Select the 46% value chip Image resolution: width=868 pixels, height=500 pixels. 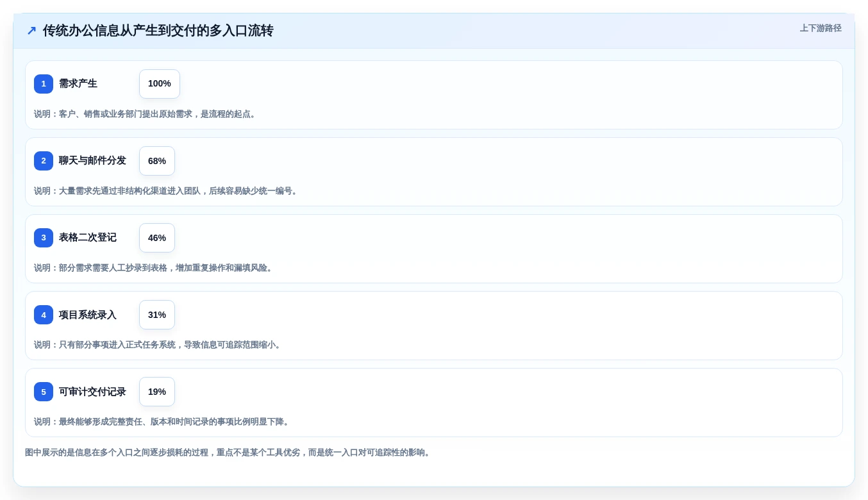[x=157, y=238]
